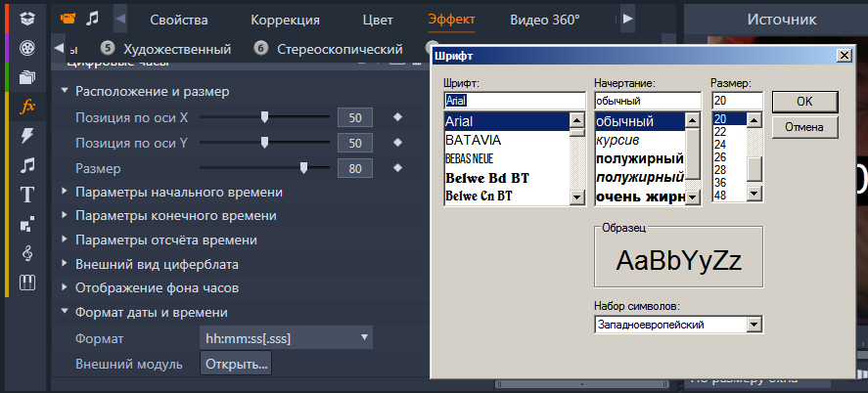The width and height of the screenshot is (868, 393).
Task: Expand Внешний вид циферблата
Action: pyautogui.click(x=65, y=264)
